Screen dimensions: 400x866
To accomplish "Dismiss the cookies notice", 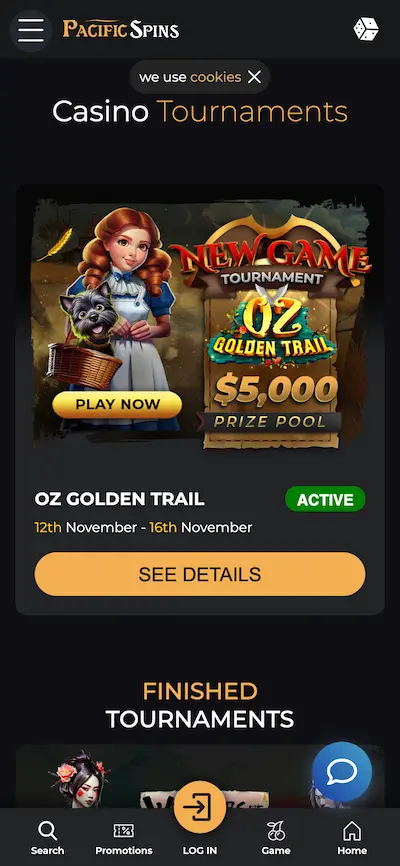I will [x=254, y=77].
